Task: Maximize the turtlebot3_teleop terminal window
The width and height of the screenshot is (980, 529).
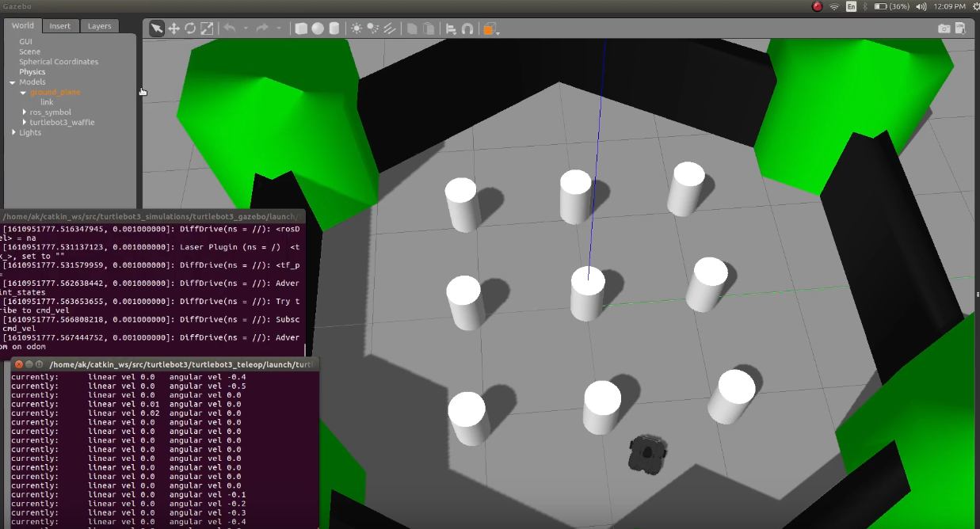Action: click(40, 364)
